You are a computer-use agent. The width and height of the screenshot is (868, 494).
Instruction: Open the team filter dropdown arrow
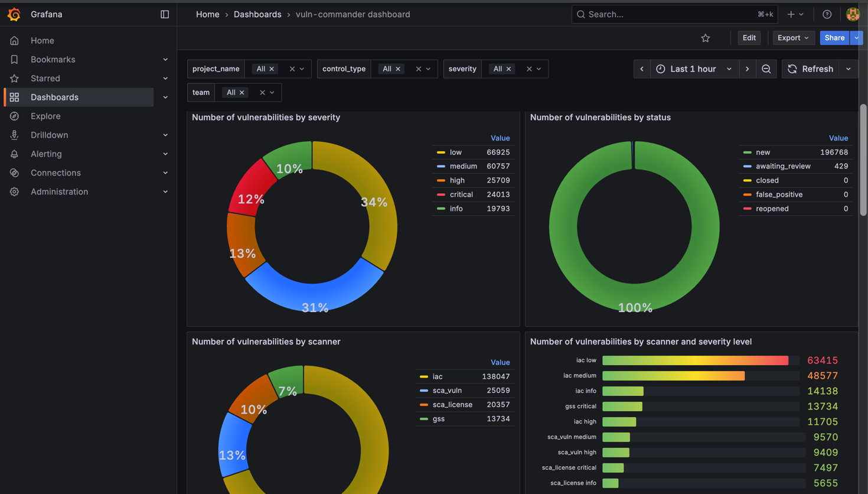coord(272,93)
